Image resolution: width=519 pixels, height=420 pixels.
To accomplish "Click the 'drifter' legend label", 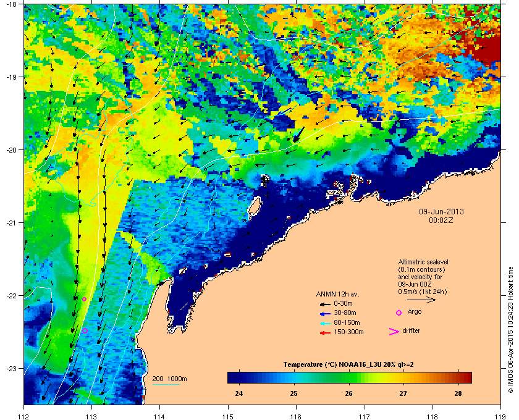I will click(x=411, y=330).
